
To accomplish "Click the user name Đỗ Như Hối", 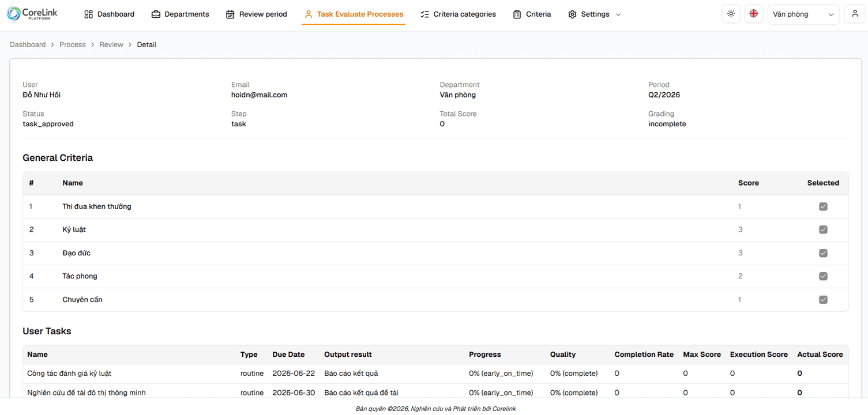I will (42, 95).
